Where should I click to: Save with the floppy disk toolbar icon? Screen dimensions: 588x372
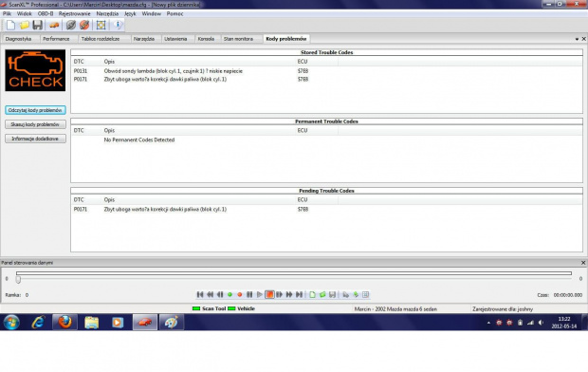pos(37,26)
